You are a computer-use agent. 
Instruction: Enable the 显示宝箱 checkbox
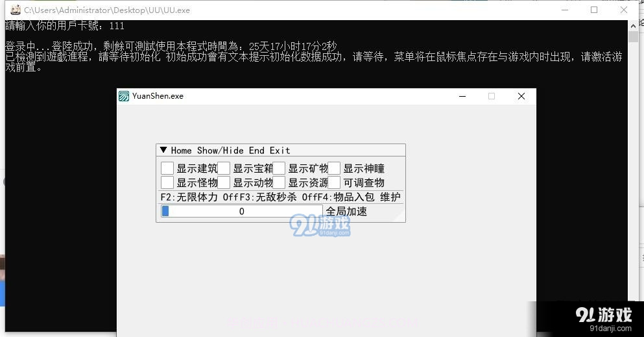pyautogui.click(x=224, y=168)
